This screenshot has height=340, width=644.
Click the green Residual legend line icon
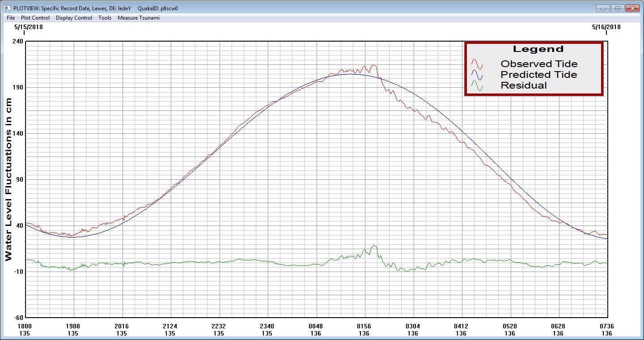click(477, 85)
